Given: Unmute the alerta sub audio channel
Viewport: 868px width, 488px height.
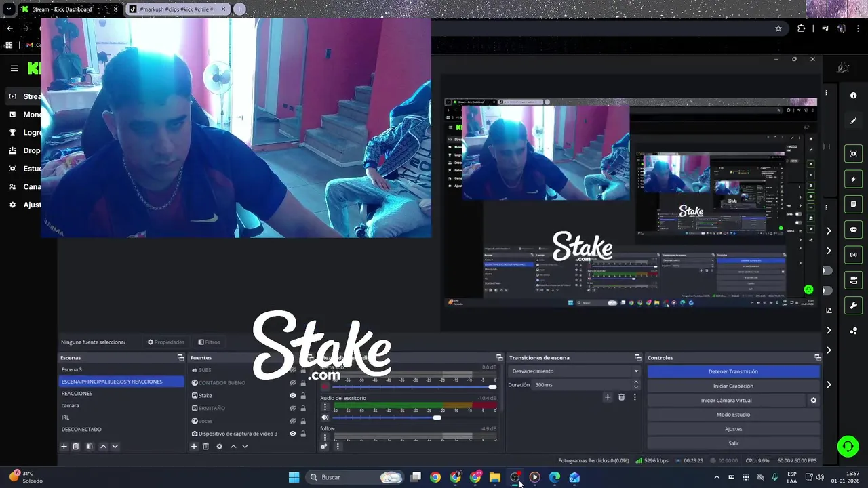Looking at the screenshot, I should 325,387.
